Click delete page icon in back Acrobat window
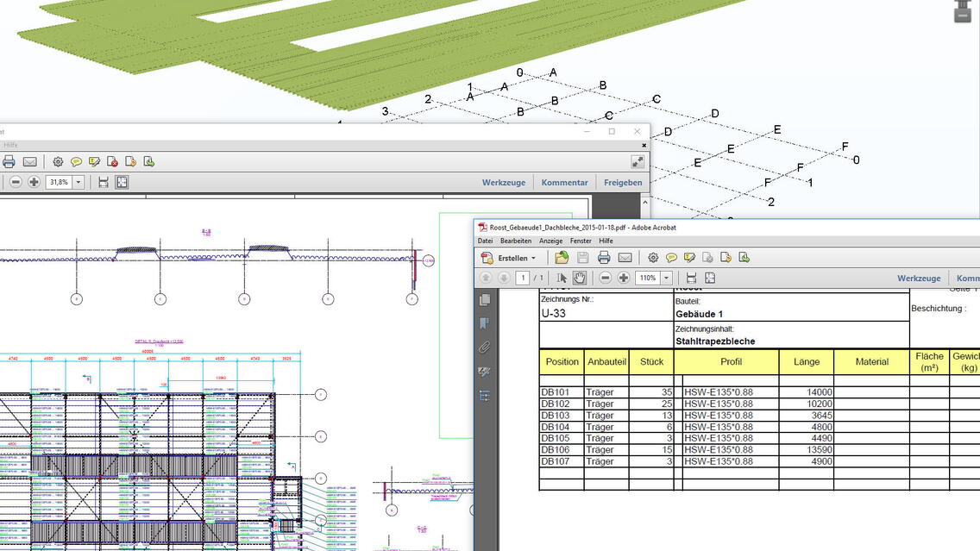The width and height of the screenshot is (980, 551). (112, 162)
